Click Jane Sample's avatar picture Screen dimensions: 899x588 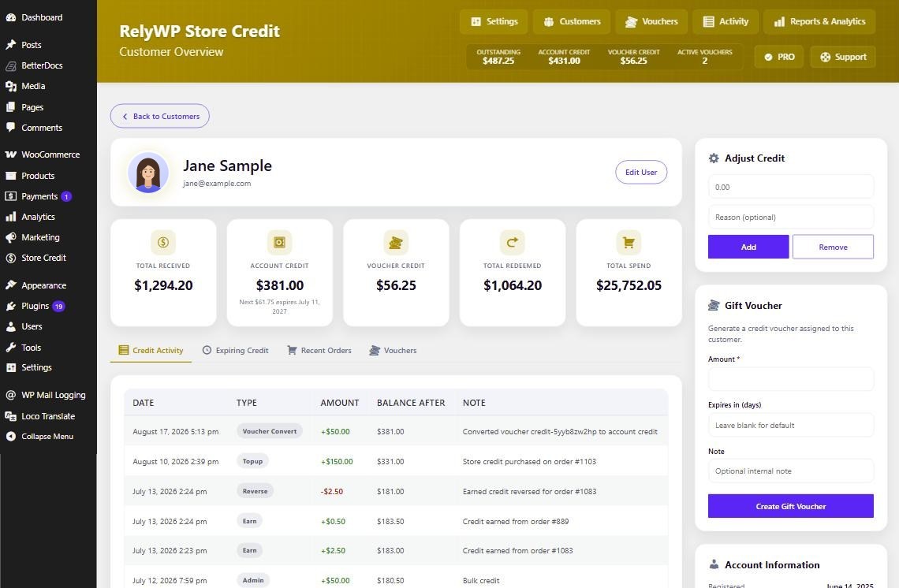[148, 173]
